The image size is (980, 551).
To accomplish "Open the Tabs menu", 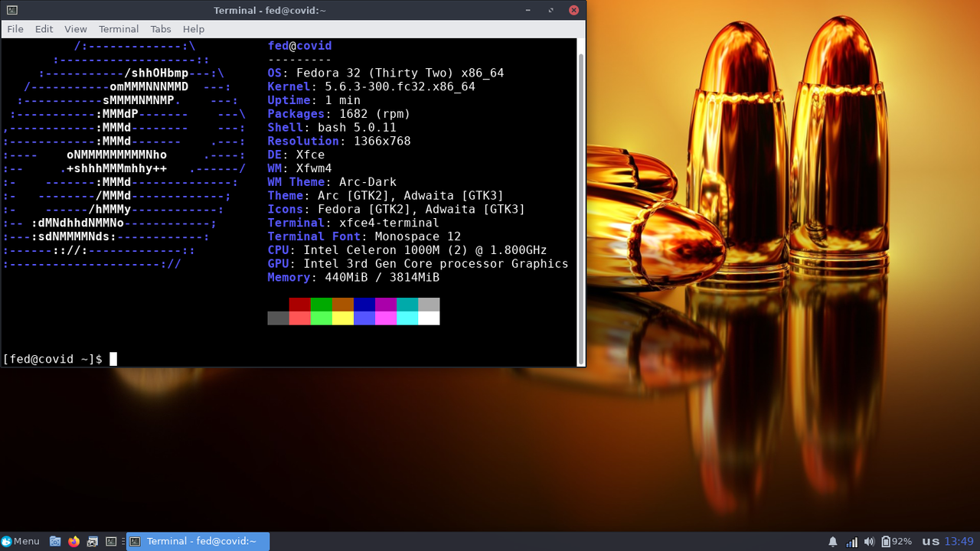I will tap(161, 29).
